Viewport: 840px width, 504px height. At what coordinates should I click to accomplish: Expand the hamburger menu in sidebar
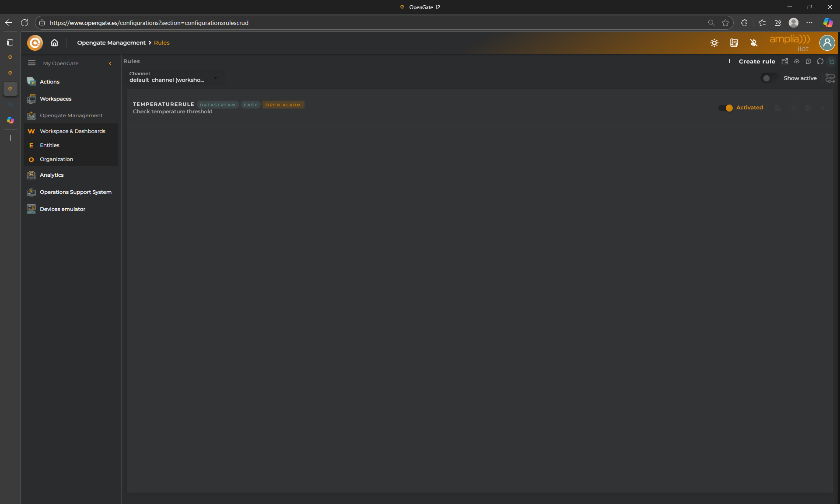31,63
